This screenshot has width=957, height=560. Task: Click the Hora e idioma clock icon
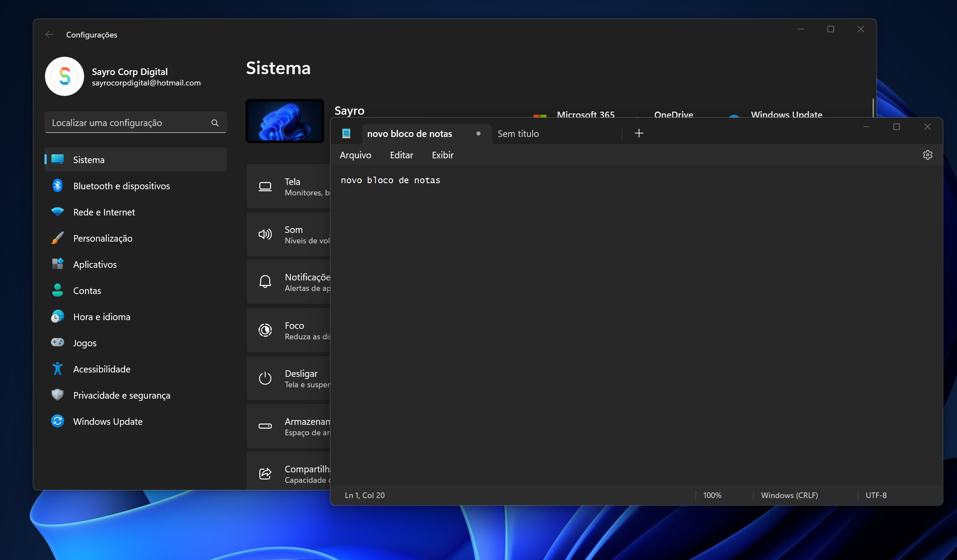tap(58, 317)
